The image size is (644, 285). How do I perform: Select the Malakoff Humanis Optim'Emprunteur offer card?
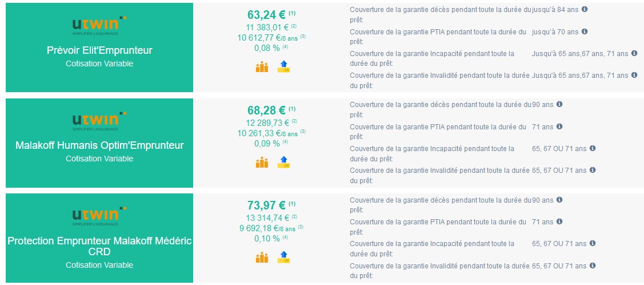[99, 142]
